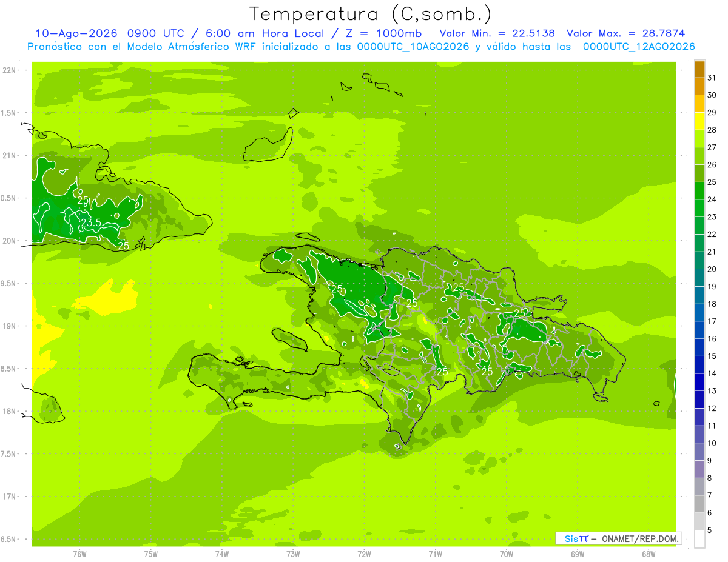
Task: Click the "71W" longitude label
Action: click(x=435, y=554)
